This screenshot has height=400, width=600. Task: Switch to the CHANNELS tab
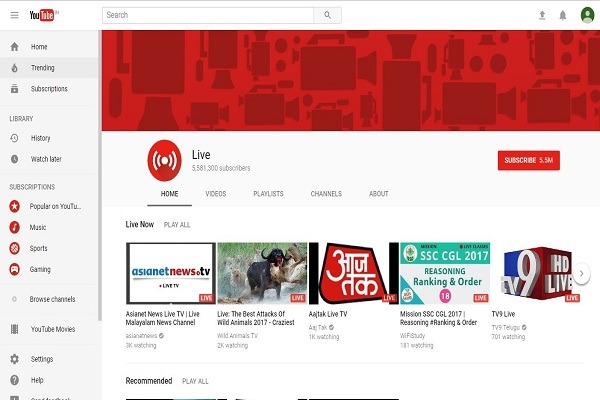[x=326, y=194]
